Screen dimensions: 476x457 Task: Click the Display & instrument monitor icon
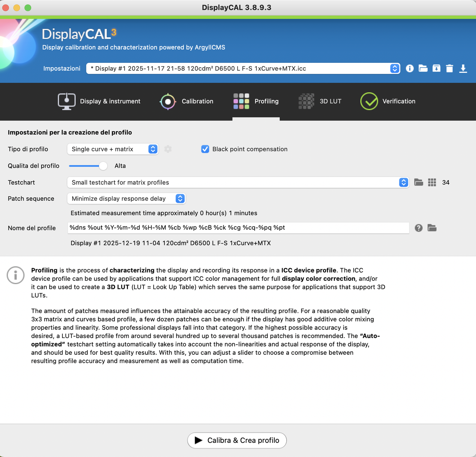coord(67,101)
